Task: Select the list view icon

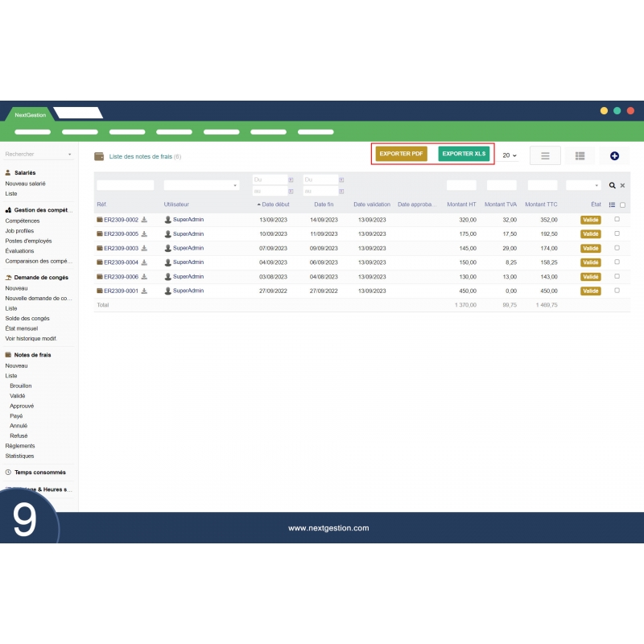Action: tap(546, 156)
